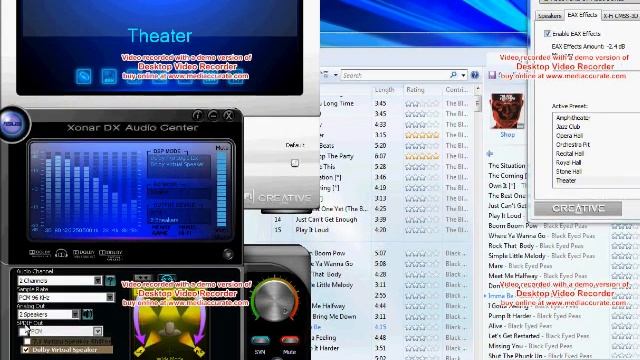Screen dimensions: 640x360
Task: Click the search magnifier in Media Player
Action: pos(453,75)
